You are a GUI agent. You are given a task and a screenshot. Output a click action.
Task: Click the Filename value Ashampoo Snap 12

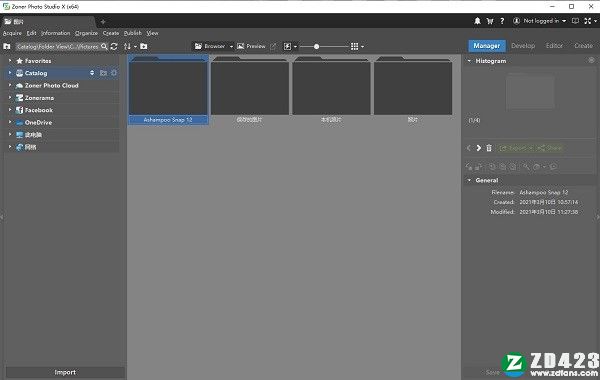tap(543, 192)
